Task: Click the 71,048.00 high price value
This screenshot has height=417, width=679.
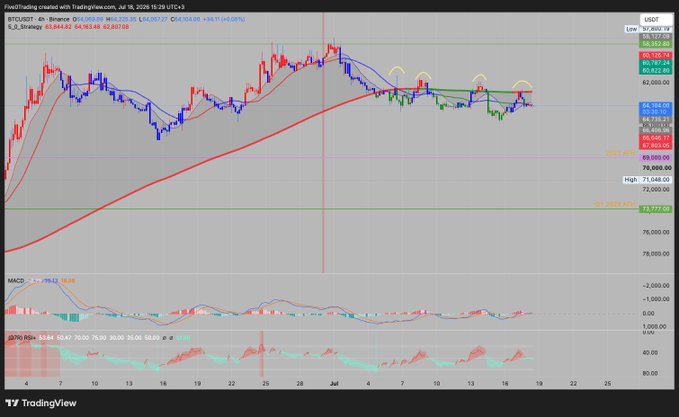Action: coord(656,179)
